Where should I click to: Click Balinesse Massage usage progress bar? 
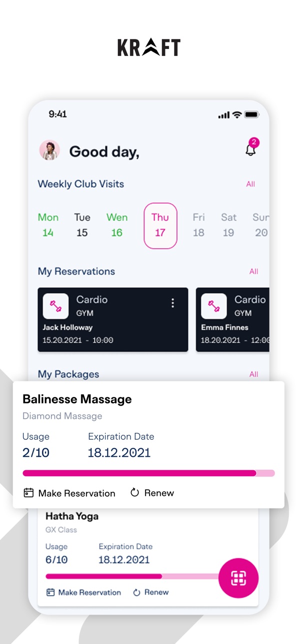[148, 473]
